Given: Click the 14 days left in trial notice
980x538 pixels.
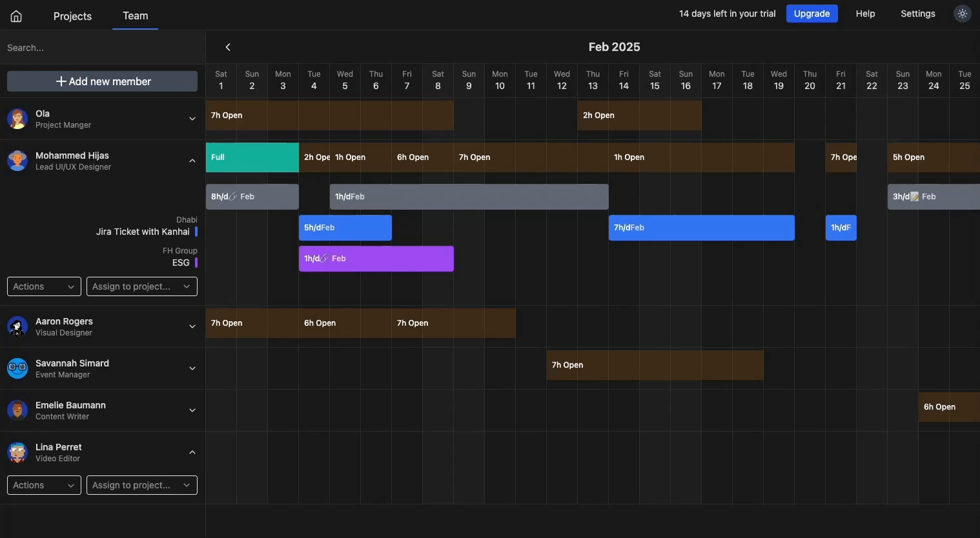Looking at the screenshot, I should click(727, 14).
